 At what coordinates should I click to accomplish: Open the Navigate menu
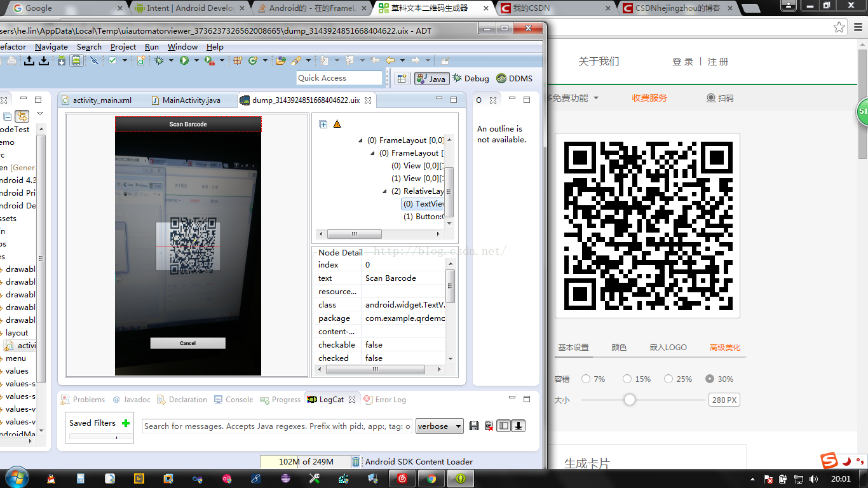[51, 47]
